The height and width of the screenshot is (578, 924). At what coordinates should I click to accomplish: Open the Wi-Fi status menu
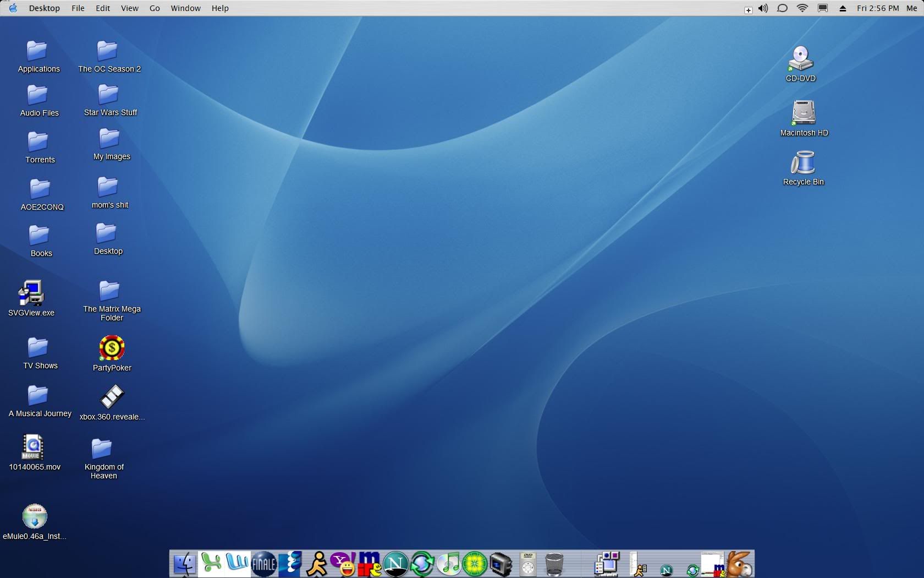click(802, 8)
